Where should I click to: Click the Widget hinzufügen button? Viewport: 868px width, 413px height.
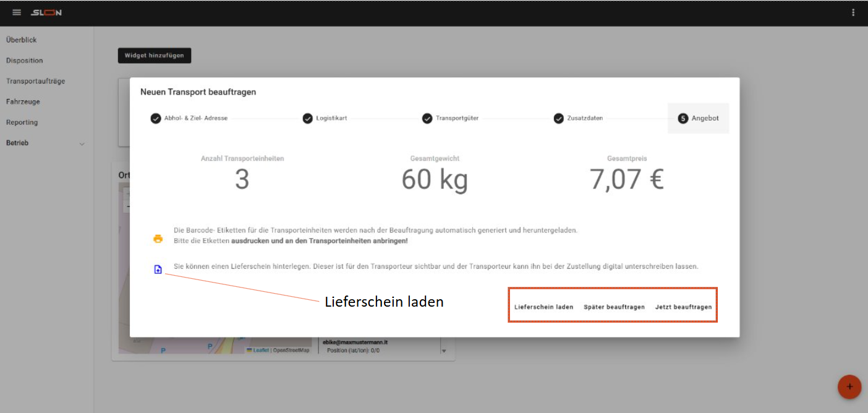tap(155, 56)
